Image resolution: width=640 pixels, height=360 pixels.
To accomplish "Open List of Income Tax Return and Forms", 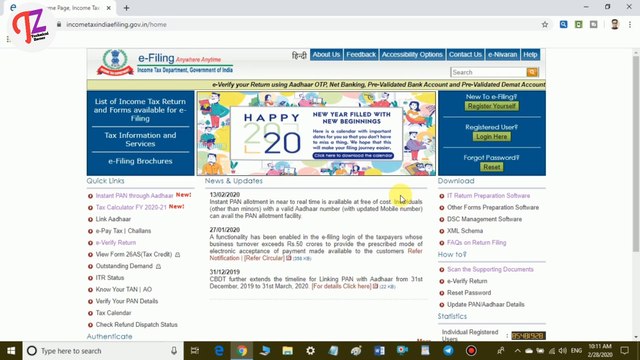I will coord(140,110).
